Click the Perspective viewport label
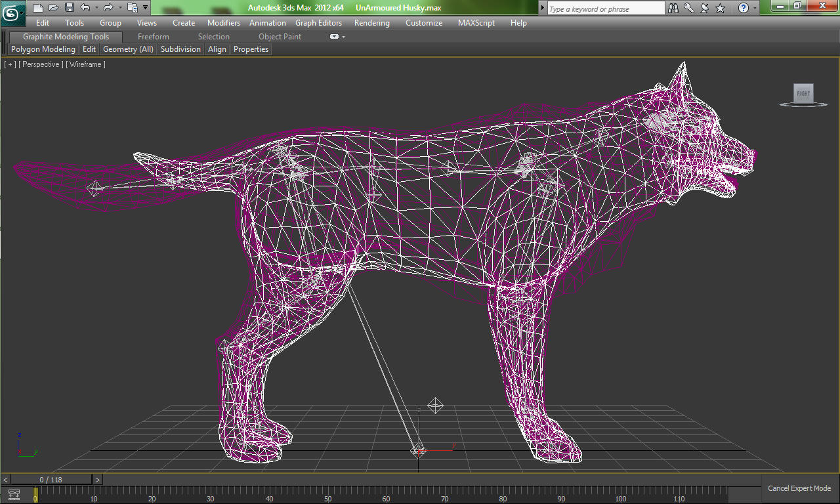 [41, 64]
